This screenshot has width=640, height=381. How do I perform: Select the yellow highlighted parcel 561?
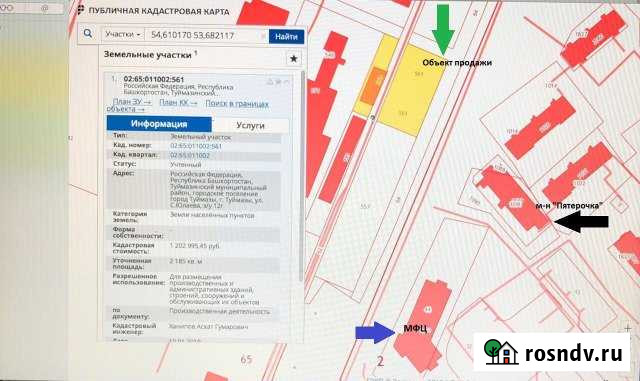(411, 90)
